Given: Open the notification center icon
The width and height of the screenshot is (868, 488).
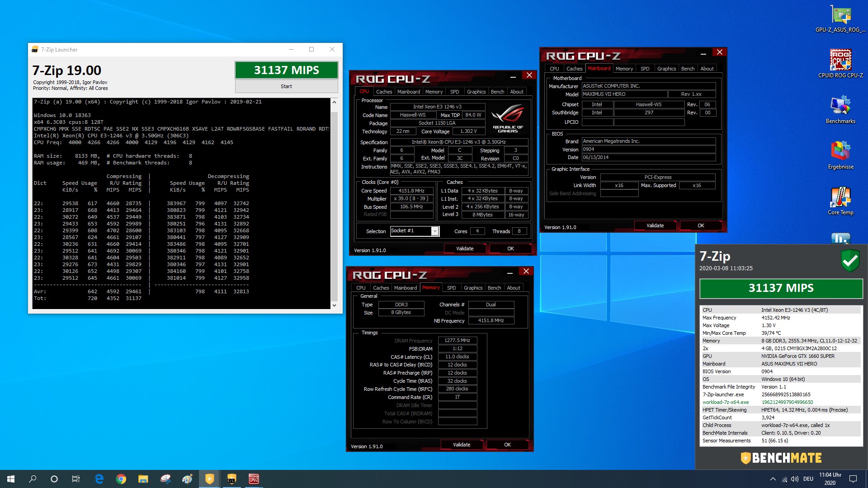Looking at the screenshot, I should click(x=853, y=479).
